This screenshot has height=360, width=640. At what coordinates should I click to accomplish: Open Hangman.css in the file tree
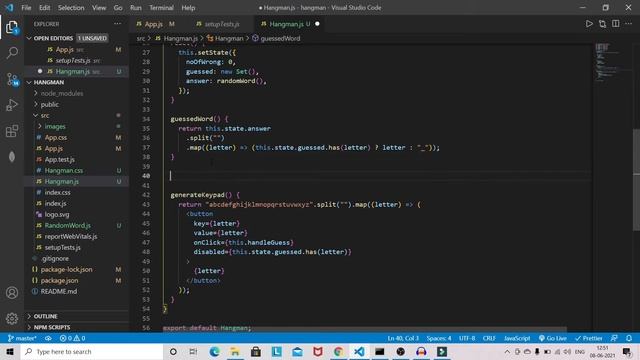click(64, 171)
